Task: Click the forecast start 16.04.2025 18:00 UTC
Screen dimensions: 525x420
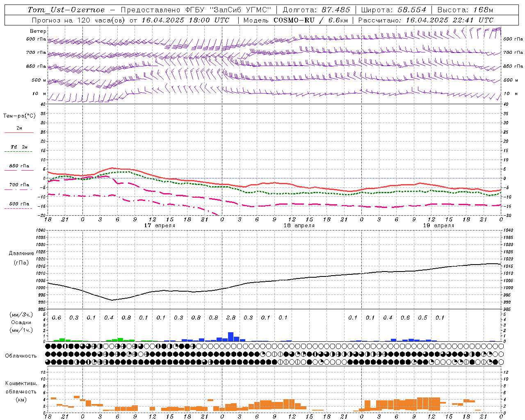Action: coord(185,20)
